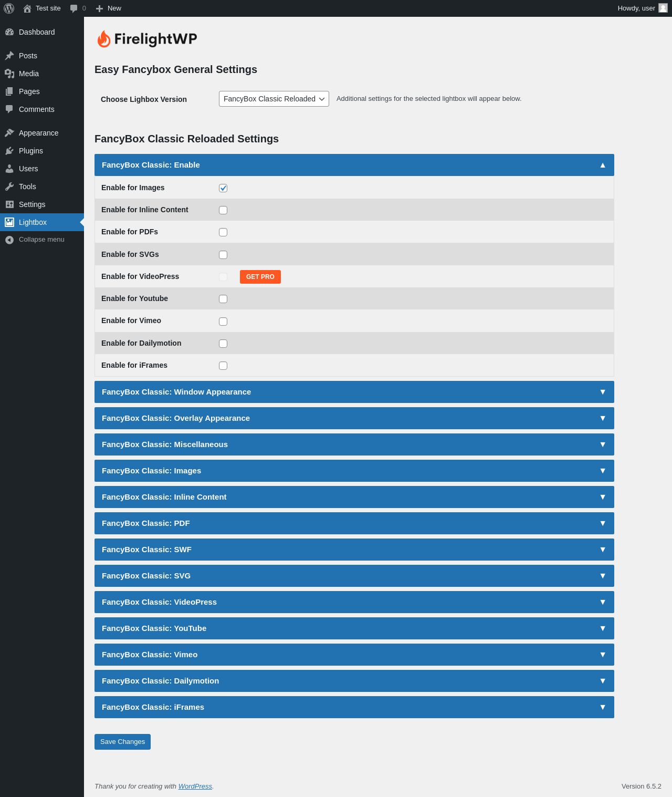Click the Tools wrench icon
Viewport: 672px width, 797px height.
[9, 187]
